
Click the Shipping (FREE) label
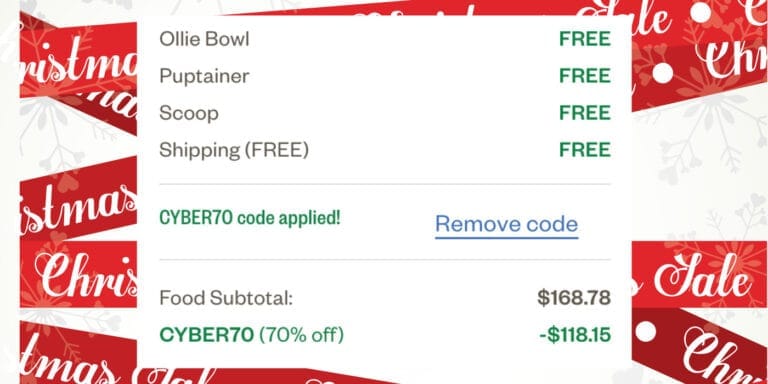pyautogui.click(x=234, y=150)
